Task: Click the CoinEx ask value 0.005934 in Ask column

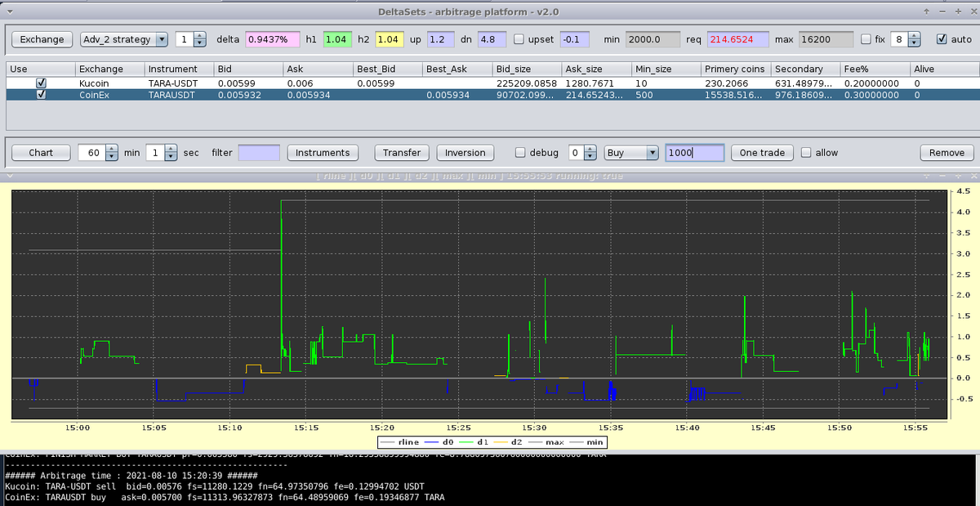Action: (x=318, y=94)
